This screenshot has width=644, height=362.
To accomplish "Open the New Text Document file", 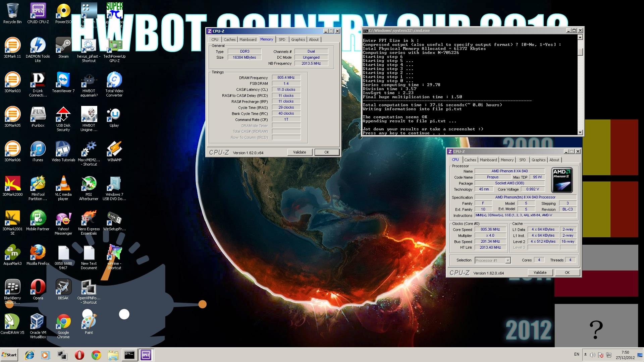I will click(x=89, y=257).
